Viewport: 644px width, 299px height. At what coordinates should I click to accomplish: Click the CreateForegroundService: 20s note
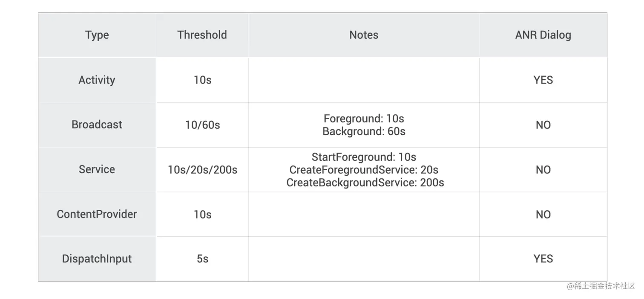tap(364, 170)
